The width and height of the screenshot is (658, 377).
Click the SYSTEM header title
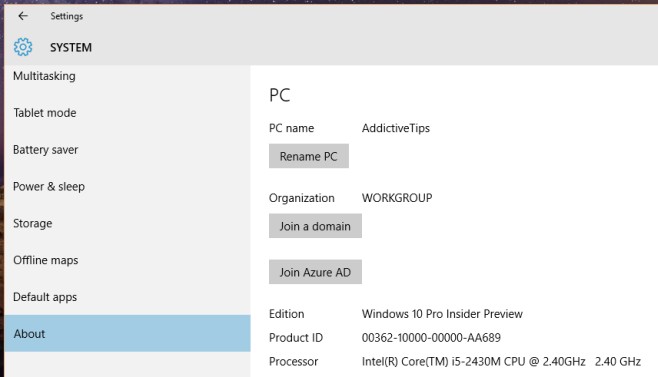pos(71,47)
